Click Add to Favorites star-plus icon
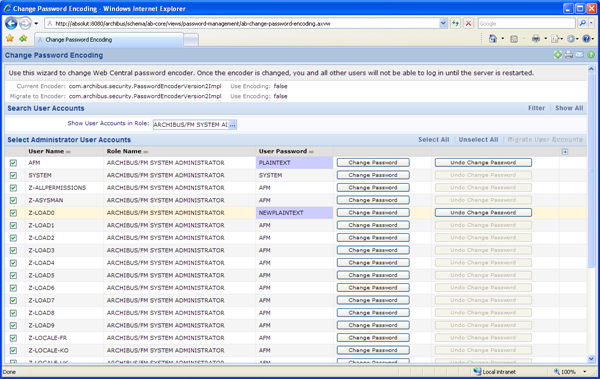 [x=23, y=38]
